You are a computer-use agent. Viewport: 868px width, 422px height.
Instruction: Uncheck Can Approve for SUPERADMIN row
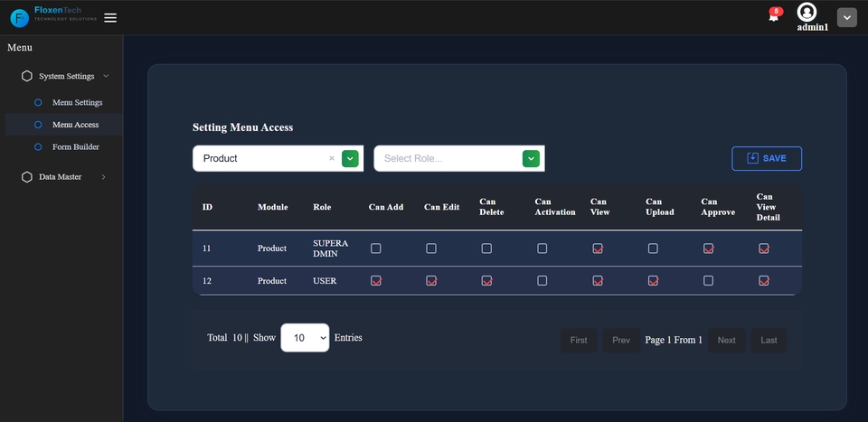[x=708, y=249]
